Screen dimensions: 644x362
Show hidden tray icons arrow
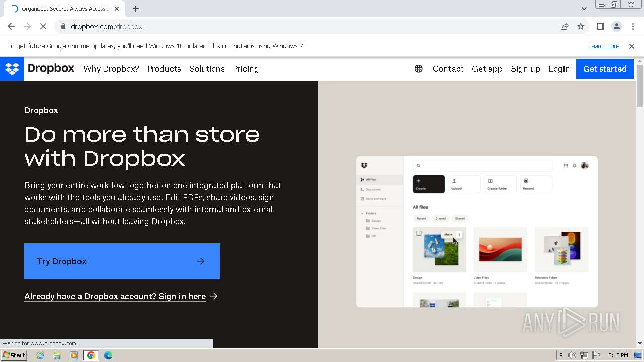point(561,355)
